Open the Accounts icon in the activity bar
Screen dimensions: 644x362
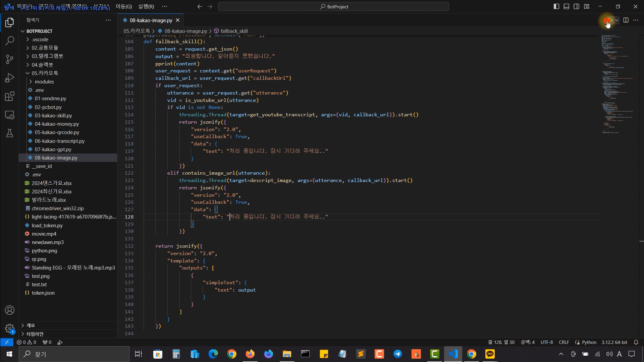coord(10,310)
